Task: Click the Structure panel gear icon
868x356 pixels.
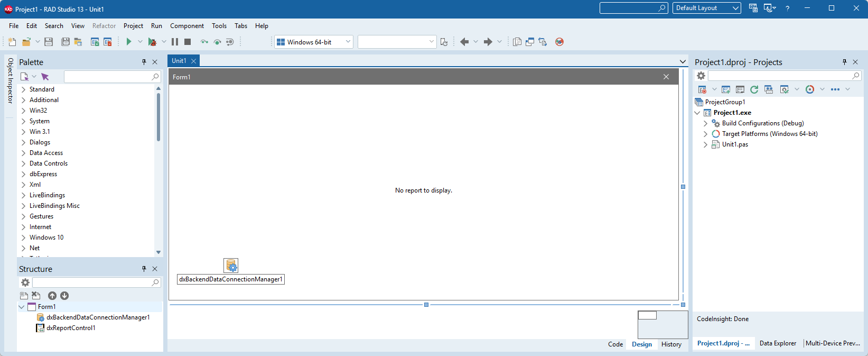Action: tap(25, 282)
